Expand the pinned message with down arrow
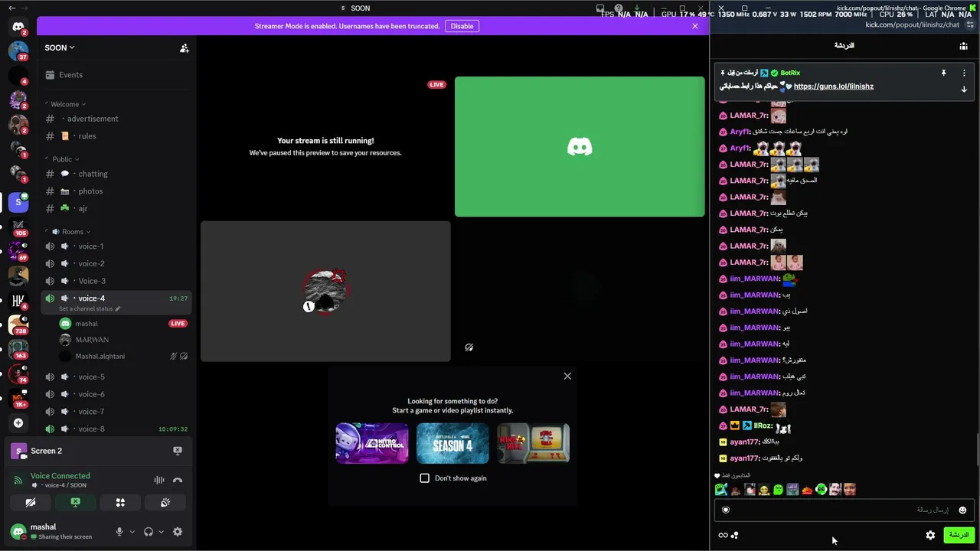980x551 pixels. pos(964,90)
